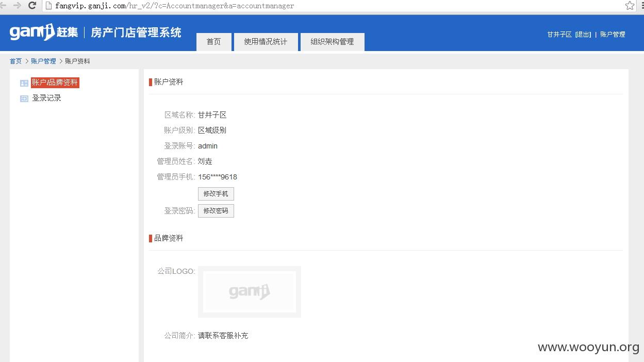The image size is (644, 362).
Task: Click the 修改密码 button
Action: (x=216, y=211)
